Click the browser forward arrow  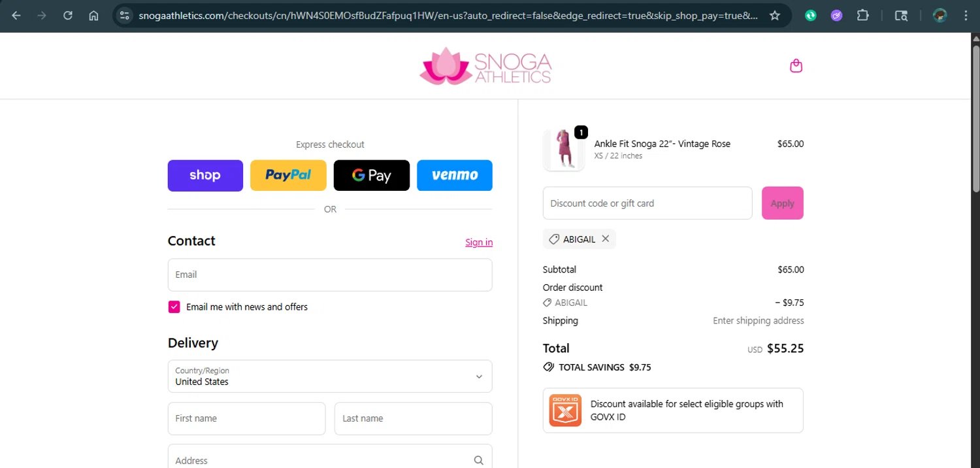tap(42, 16)
